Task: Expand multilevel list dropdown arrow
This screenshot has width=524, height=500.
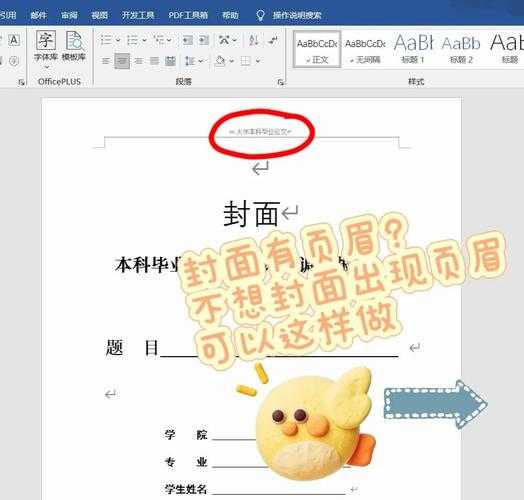Action: click(169, 40)
